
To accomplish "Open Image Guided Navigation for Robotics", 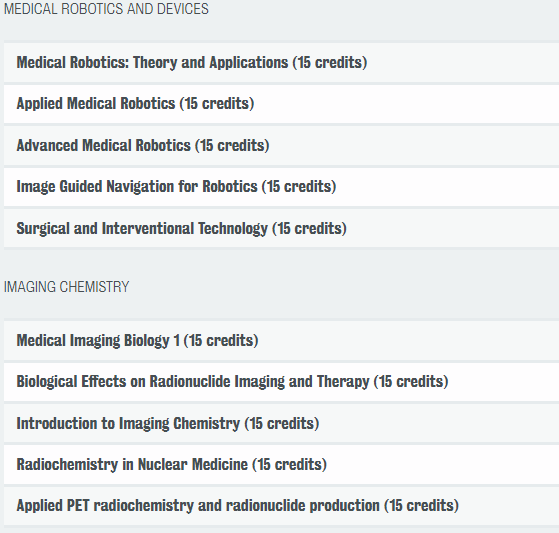I will 281,186.
